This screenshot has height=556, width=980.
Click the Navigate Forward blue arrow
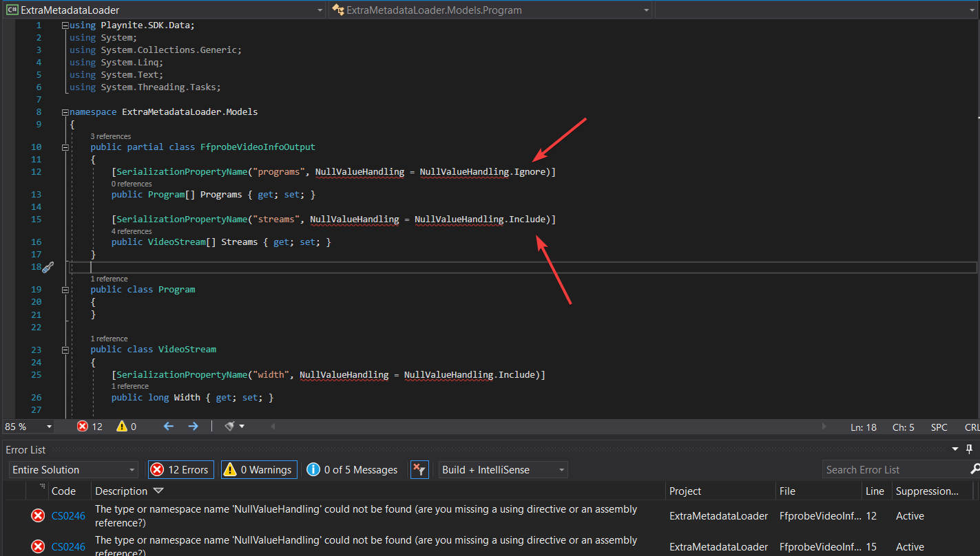[x=194, y=426]
